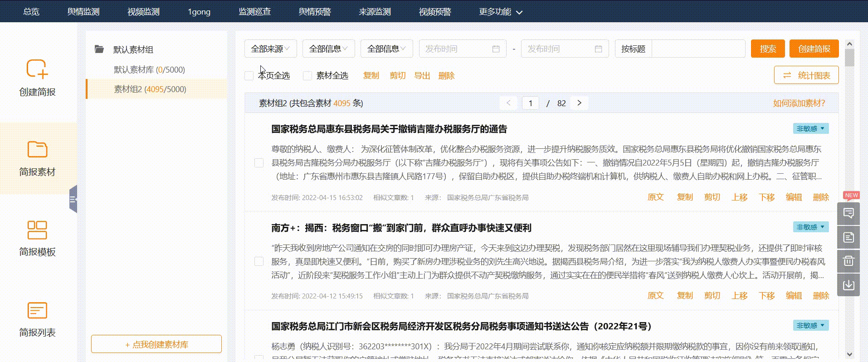The image size is (868, 362).
Task: Open the 按标题 search type selector
Action: pyautogui.click(x=634, y=49)
